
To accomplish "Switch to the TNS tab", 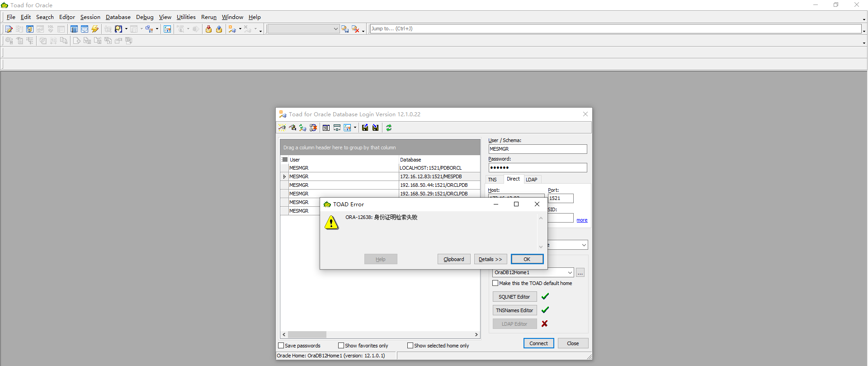I will (492, 180).
